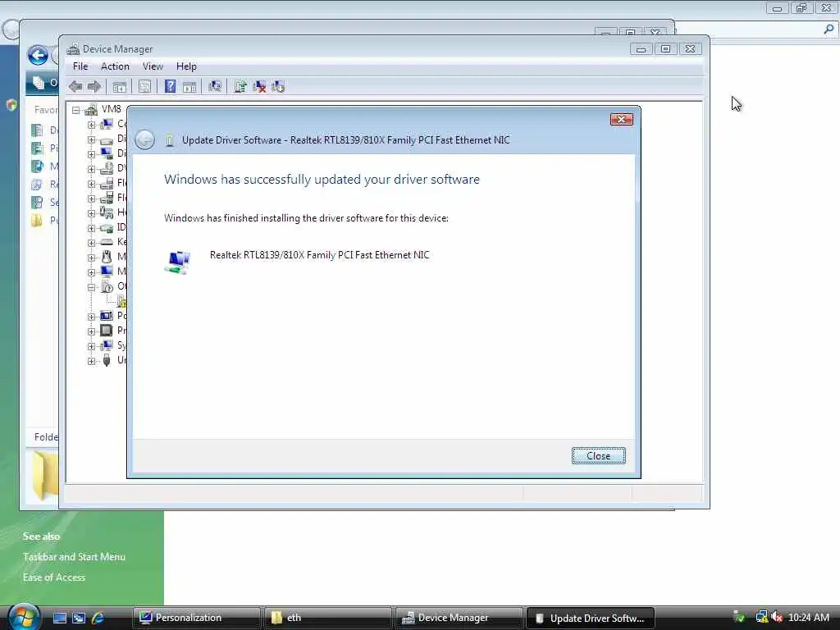The image size is (840, 630).
Task: Open the File menu in Device Manager
Action: tap(80, 66)
